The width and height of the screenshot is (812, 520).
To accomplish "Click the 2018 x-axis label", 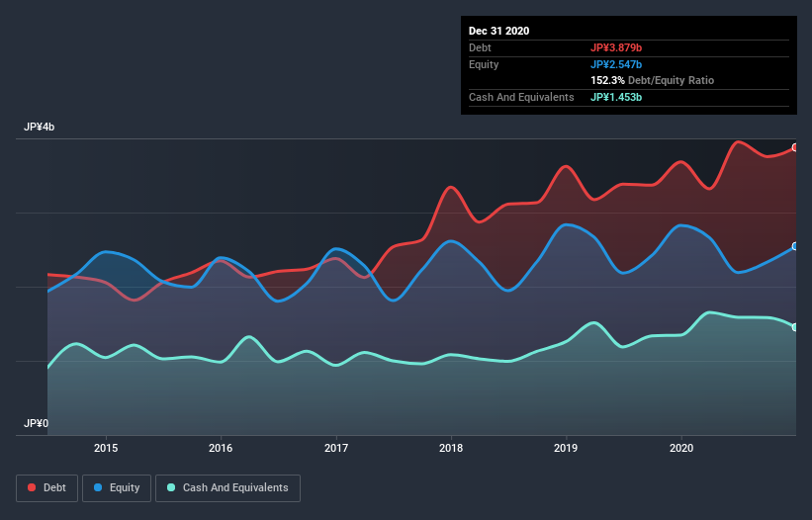I will (451, 448).
